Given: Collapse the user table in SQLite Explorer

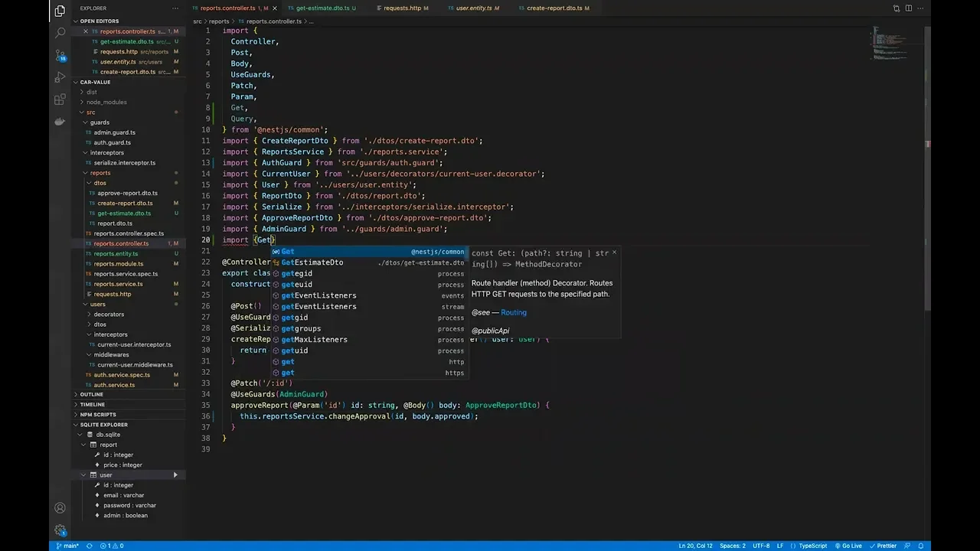Looking at the screenshot, I should coord(83,475).
